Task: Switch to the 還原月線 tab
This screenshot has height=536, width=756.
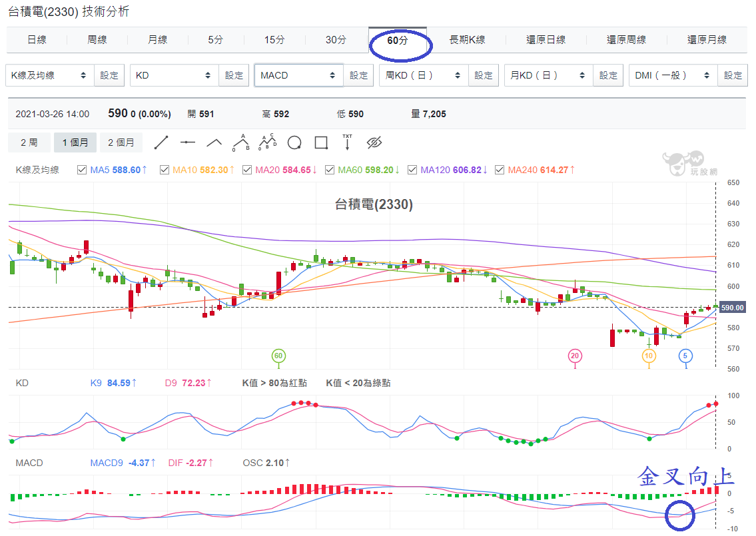Action: pyautogui.click(x=707, y=40)
